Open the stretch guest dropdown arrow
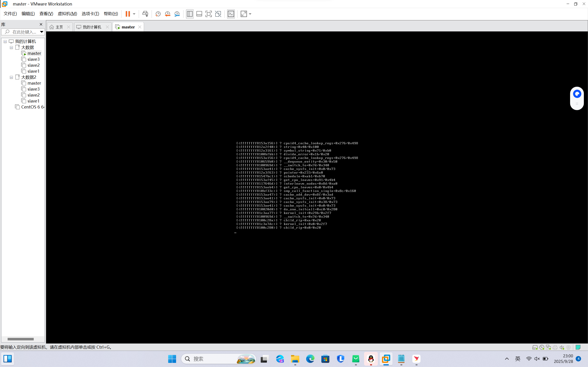Viewport: 588px width, 367px height. (250, 14)
